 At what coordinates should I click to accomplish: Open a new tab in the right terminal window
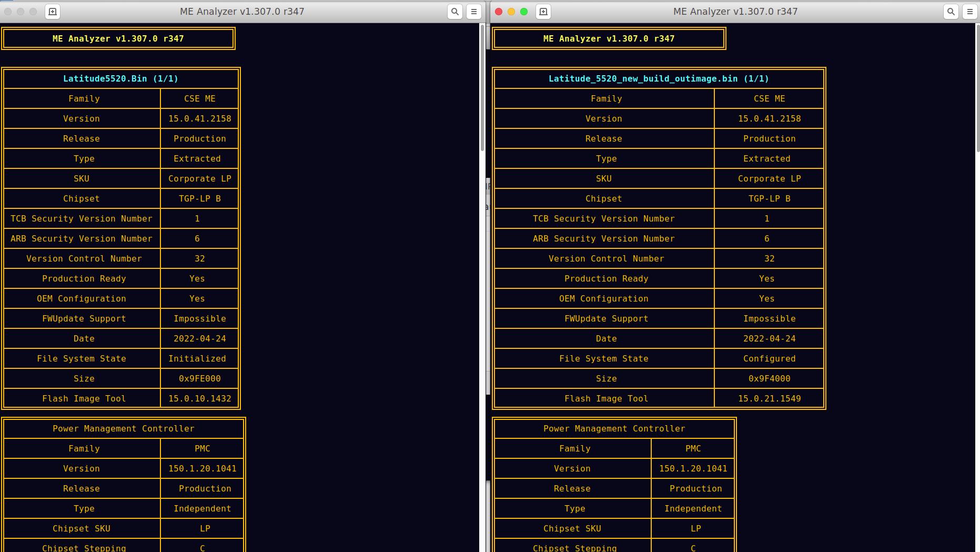pyautogui.click(x=543, y=12)
